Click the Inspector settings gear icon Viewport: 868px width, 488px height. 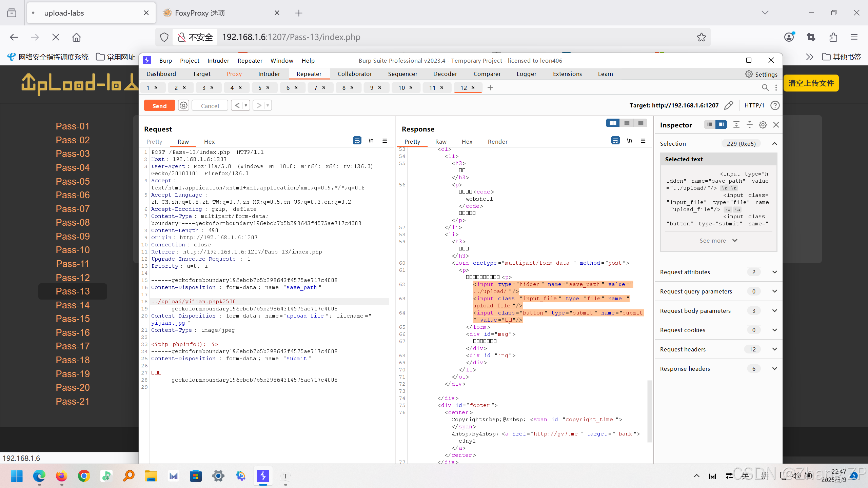pyautogui.click(x=763, y=125)
